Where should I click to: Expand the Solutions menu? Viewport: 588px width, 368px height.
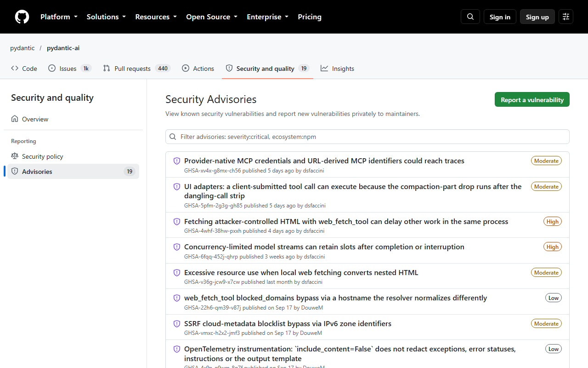106,17
